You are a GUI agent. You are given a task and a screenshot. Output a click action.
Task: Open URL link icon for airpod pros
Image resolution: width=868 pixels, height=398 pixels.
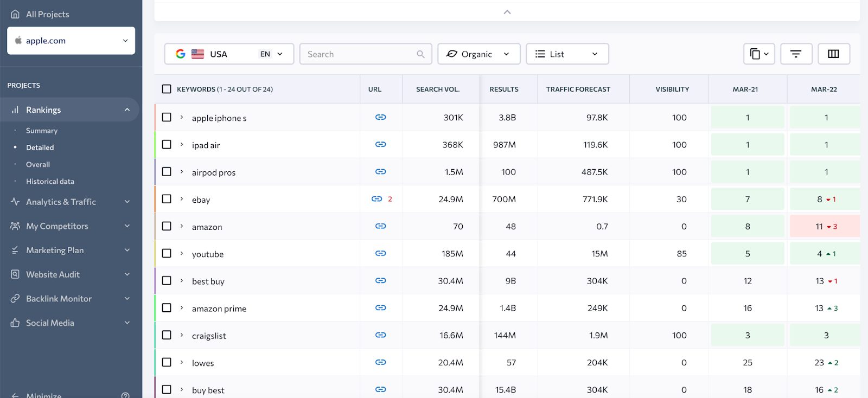click(381, 172)
